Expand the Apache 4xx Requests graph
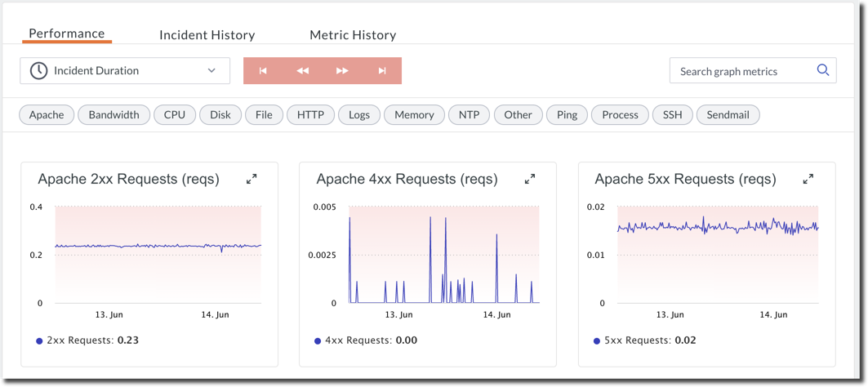This screenshot has width=868, height=387. tap(530, 179)
